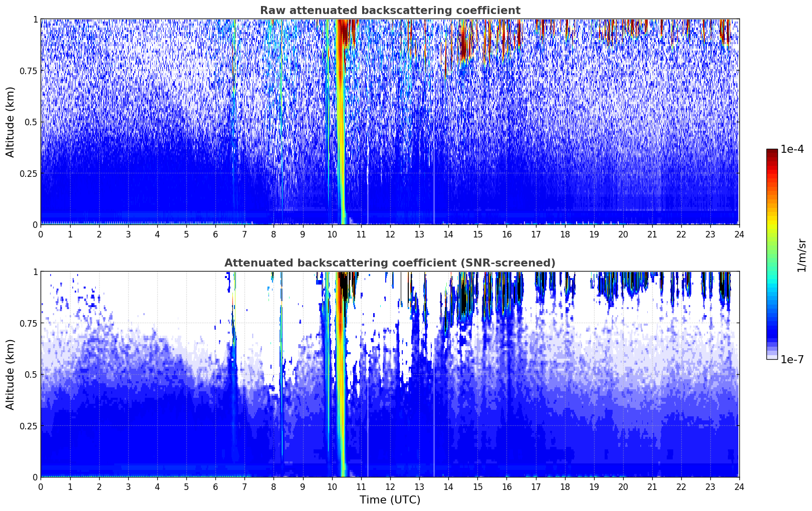Click time tick "21" under the raw plot
The height and width of the screenshot is (511, 812).
coord(652,234)
